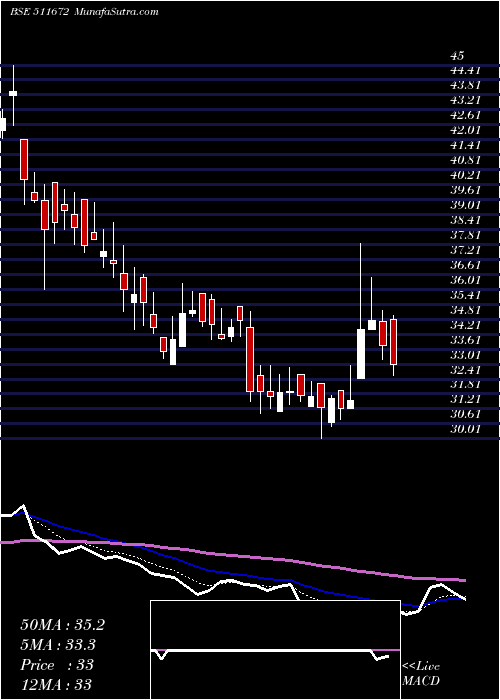The width and height of the screenshot is (500, 700).
Task: Click the 42.61 price axis label
Action: pyautogui.click(x=465, y=115)
